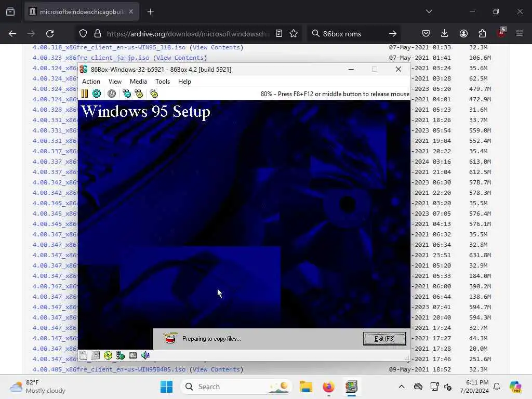The width and height of the screenshot is (532, 399).
Task: Click the partially hidden 4.00.328_x86 link
Action: pyautogui.click(x=55, y=110)
